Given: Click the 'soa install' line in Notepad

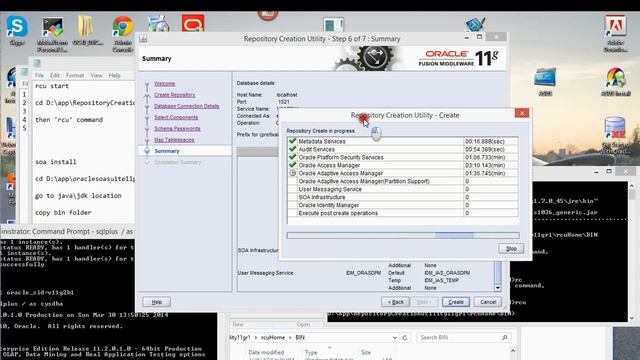Looking at the screenshot, I should pyautogui.click(x=56, y=162).
